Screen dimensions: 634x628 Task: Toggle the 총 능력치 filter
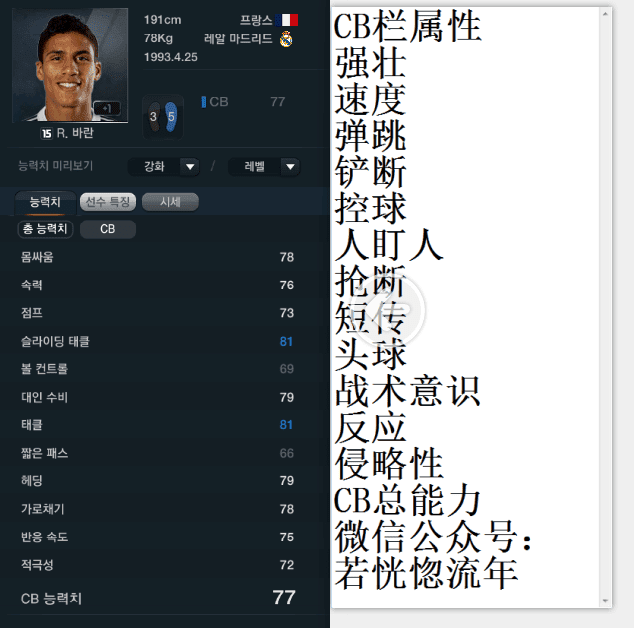click(x=45, y=229)
